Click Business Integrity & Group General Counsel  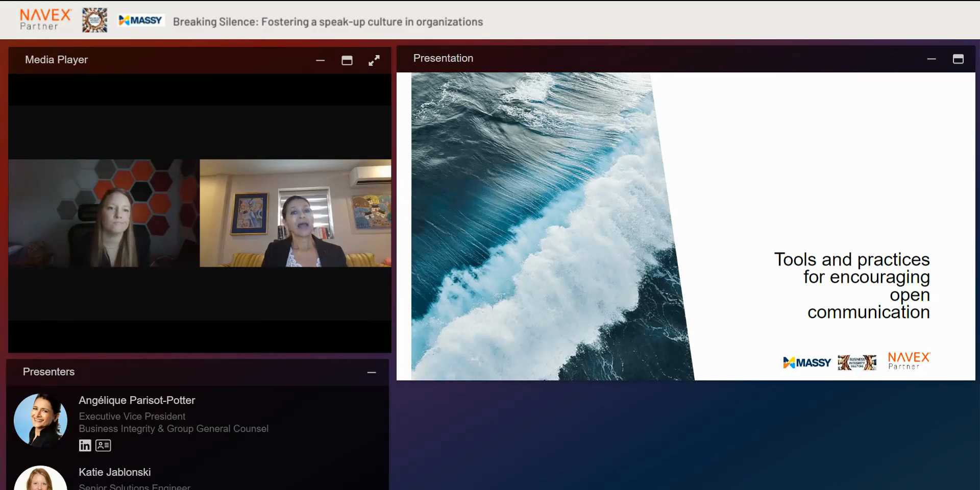point(174,429)
